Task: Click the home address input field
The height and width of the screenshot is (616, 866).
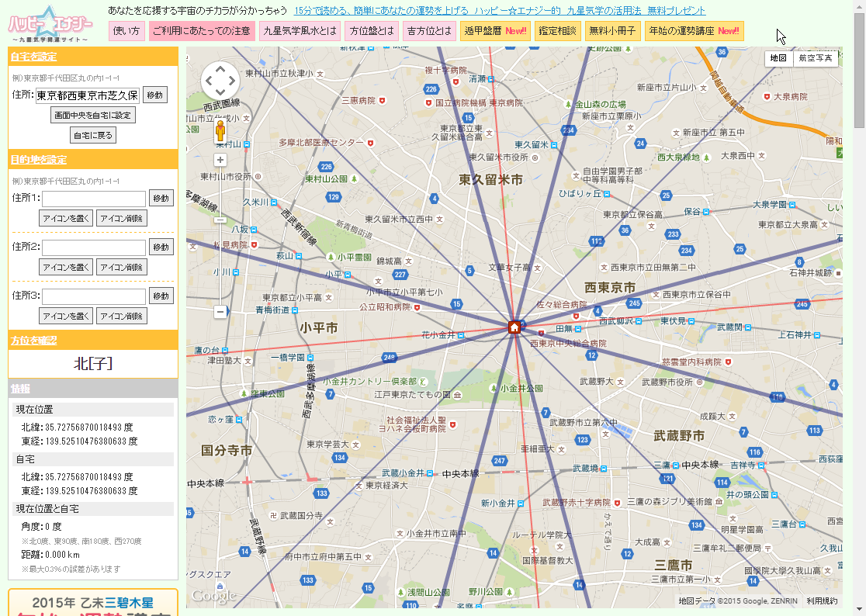Action: pos(88,95)
